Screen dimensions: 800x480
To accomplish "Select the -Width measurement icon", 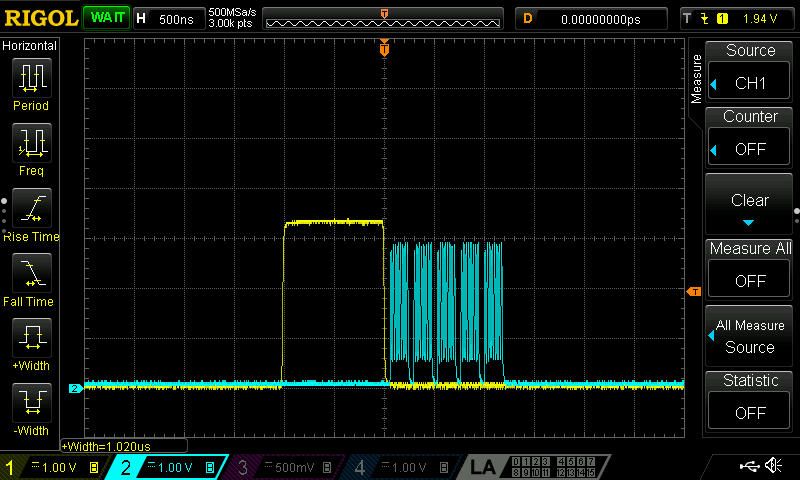I will point(32,402).
